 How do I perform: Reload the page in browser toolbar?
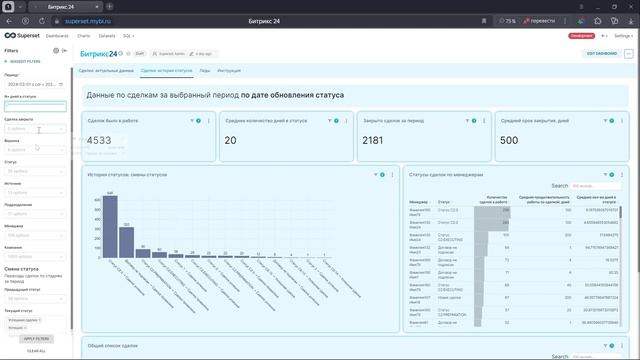(x=42, y=21)
